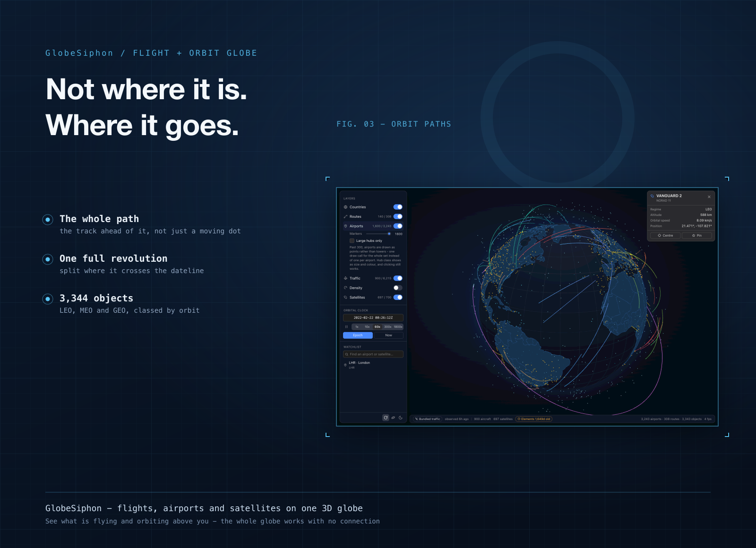756x548 pixels.
Task: Click the Markers value '1600'
Action: pyautogui.click(x=399, y=234)
